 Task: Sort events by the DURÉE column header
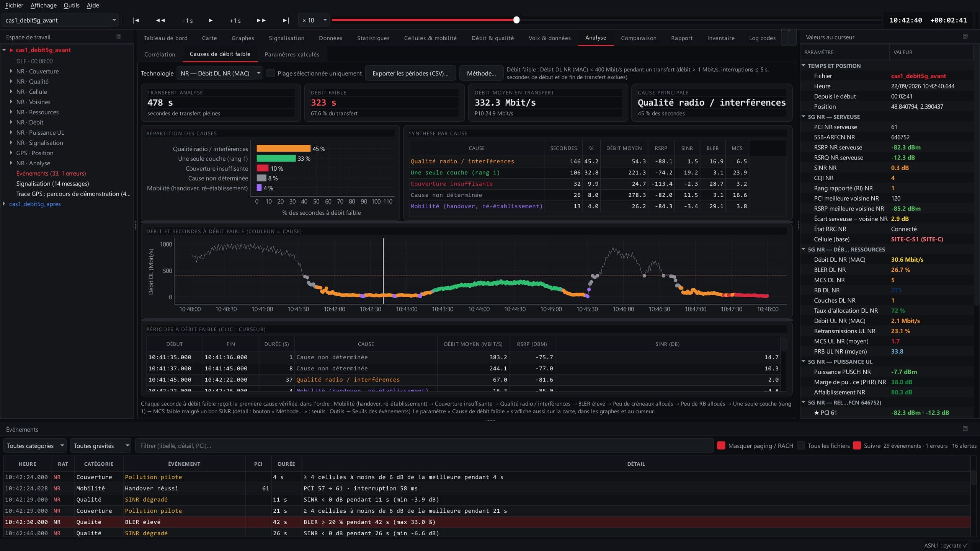click(286, 464)
